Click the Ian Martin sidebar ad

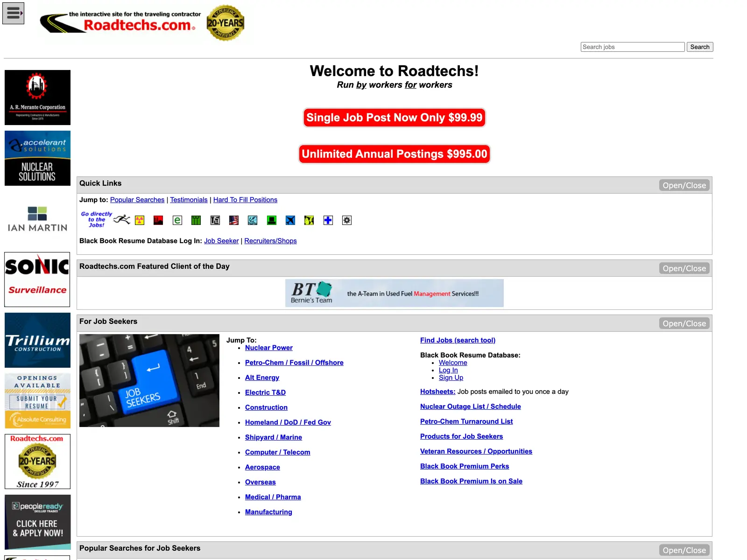coord(37,219)
